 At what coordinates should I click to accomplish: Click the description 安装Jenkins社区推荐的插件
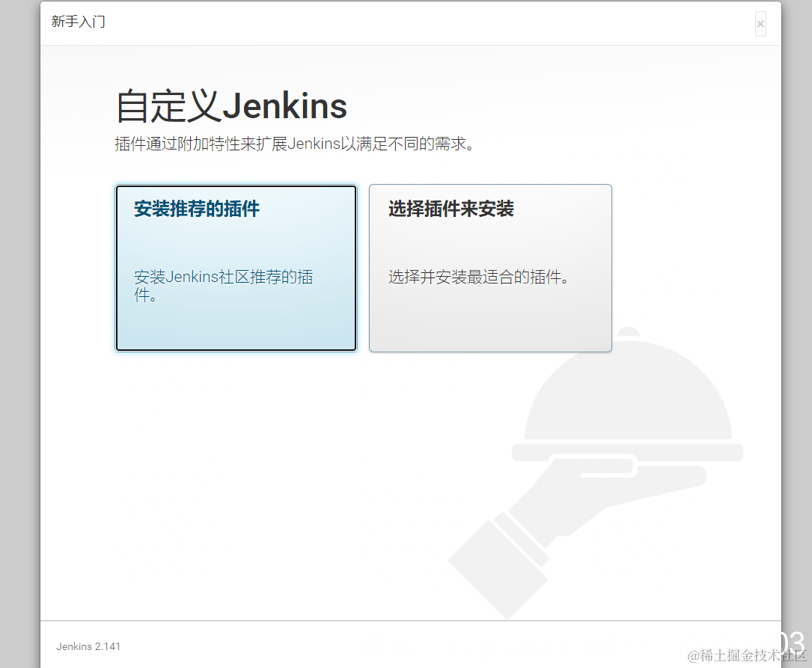(223, 286)
